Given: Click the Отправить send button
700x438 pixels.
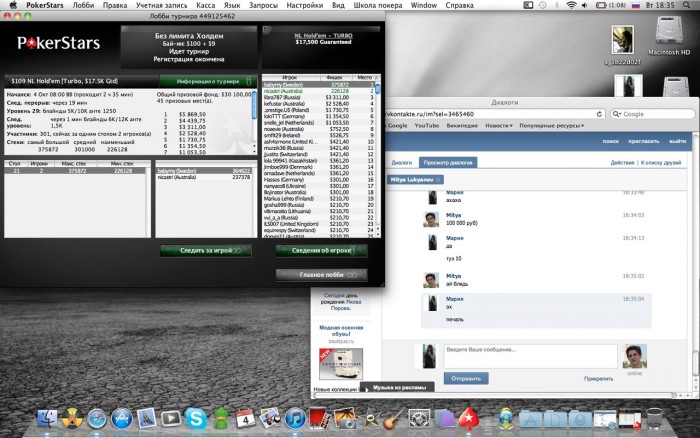Looking at the screenshot, I should (466, 379).
